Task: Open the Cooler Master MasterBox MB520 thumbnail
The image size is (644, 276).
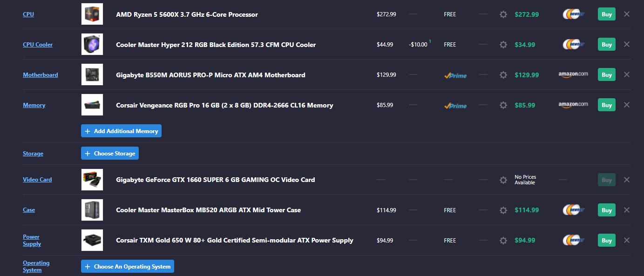Action: coord(92,210)
